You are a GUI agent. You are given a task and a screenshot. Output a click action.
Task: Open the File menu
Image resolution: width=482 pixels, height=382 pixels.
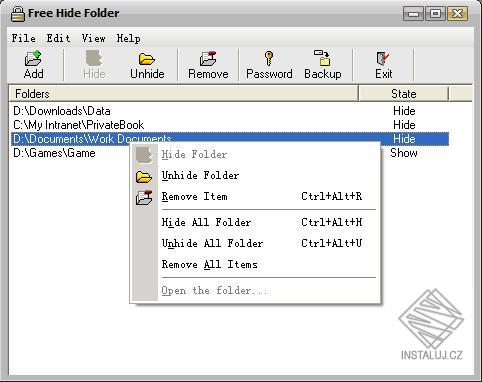[x=24, y=38]
